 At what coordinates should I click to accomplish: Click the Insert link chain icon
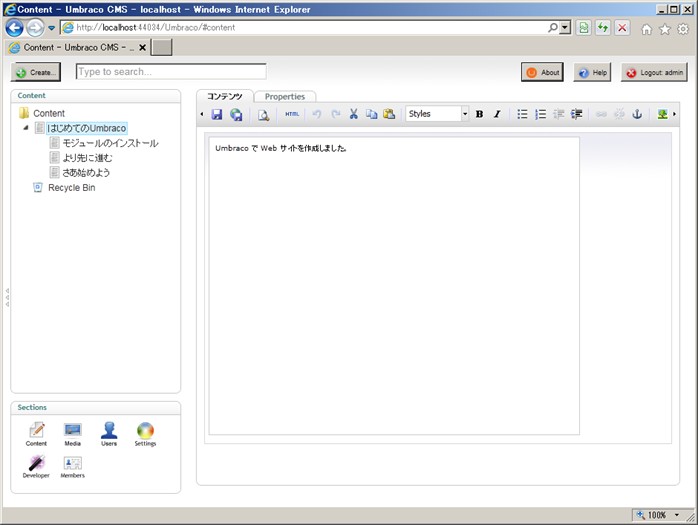pyautogui.click(x=601, y=114)
